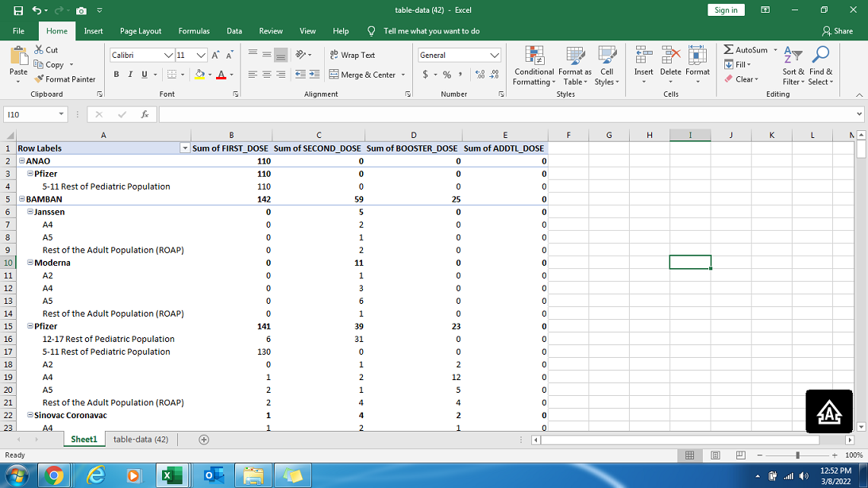Click the Format Painter brush icon

[x=39, y=79]
